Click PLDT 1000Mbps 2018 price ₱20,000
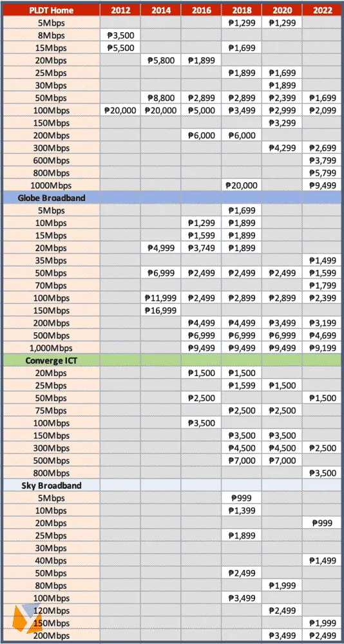 pyautogui.click(x=241, y=185)
